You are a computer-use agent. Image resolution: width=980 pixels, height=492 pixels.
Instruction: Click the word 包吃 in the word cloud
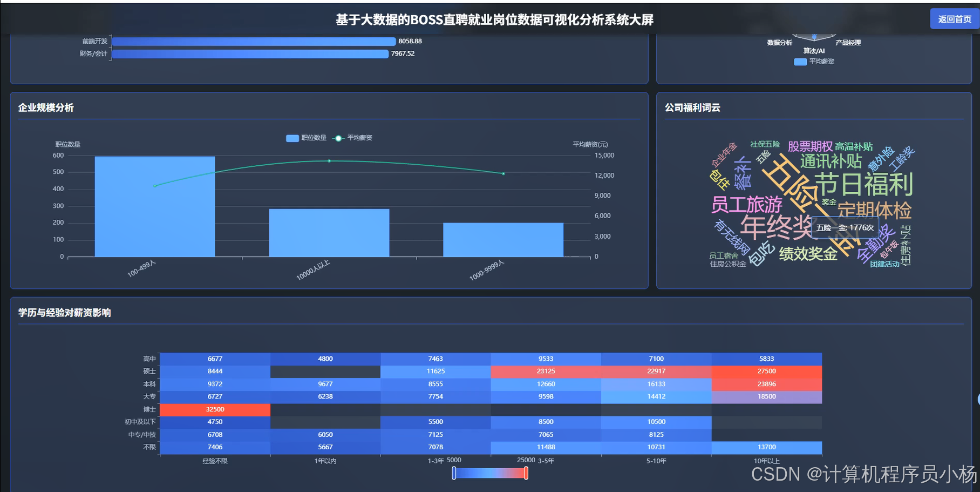point(762,253)
